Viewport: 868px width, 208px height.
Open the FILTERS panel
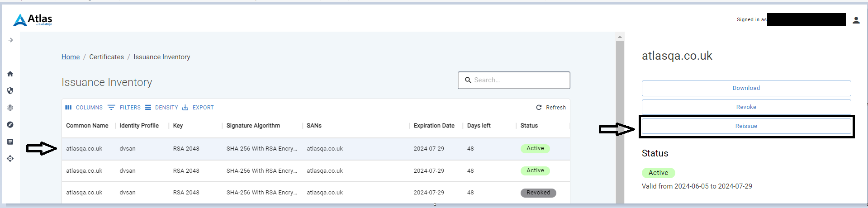124,108
